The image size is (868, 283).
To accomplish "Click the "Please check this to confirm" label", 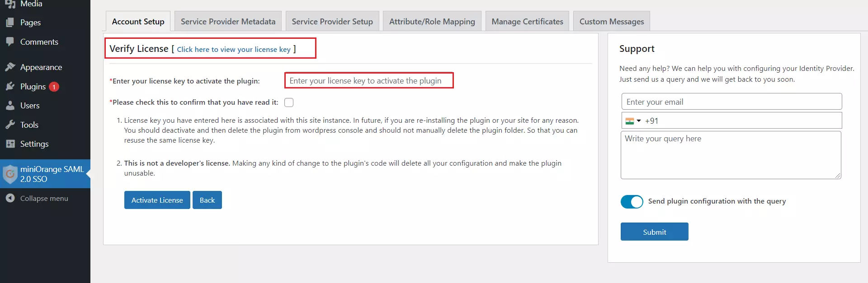I will 194,102.
